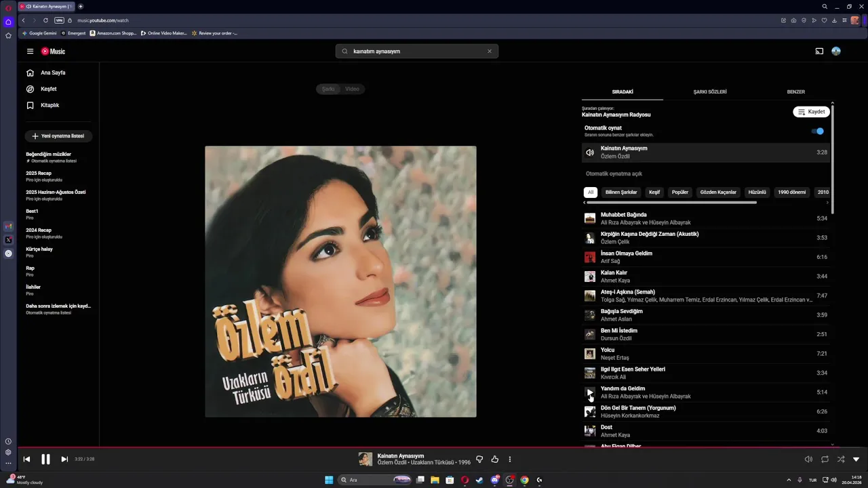Select the ŞARKI SÖZLERİ tab
Screen dimensions: 868x488
pos(709,91)
